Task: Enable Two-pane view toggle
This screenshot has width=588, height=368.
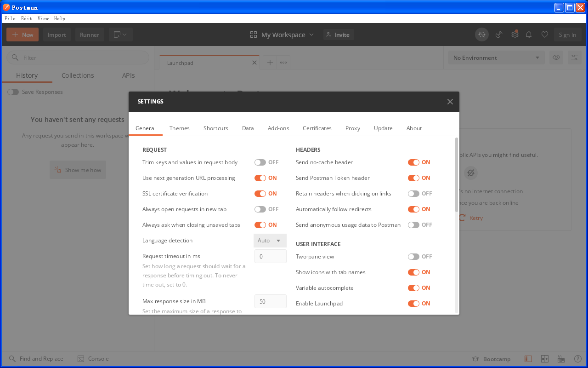Action: 413,257
